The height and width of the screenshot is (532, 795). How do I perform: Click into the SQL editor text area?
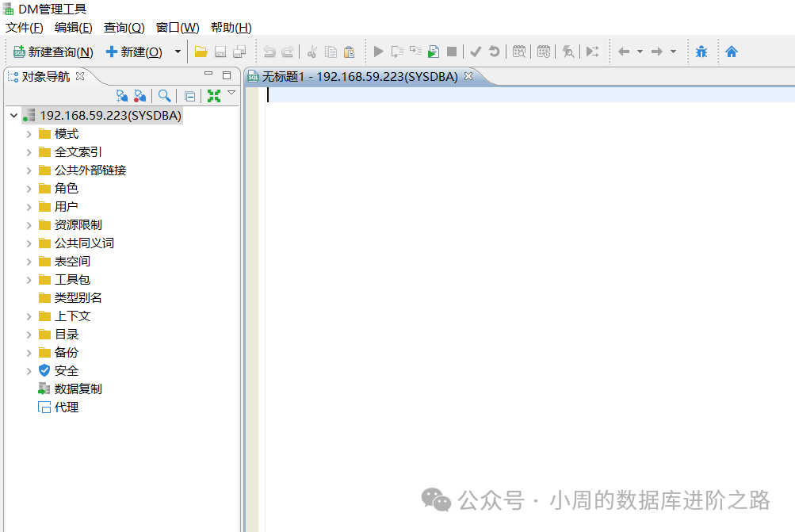point(529,309)
